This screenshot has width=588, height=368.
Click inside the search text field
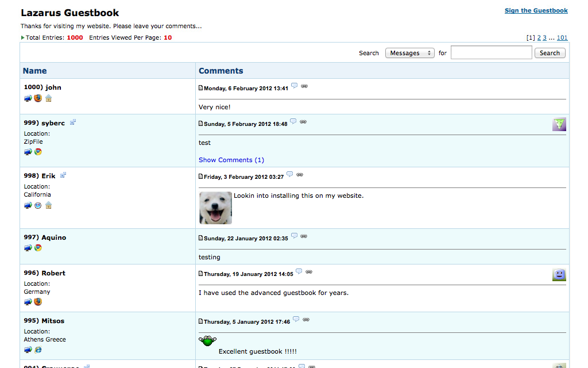(491, 53)
